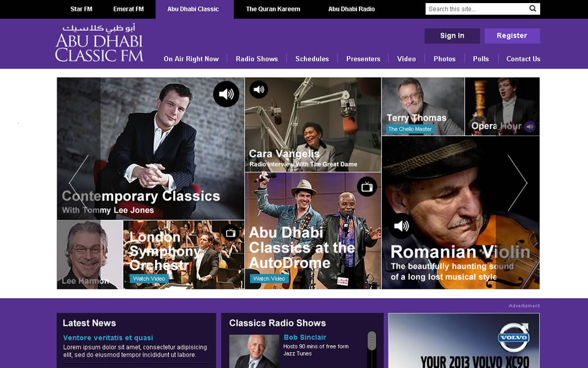
Task: Click the Sign In button
Action: point(452,36)
